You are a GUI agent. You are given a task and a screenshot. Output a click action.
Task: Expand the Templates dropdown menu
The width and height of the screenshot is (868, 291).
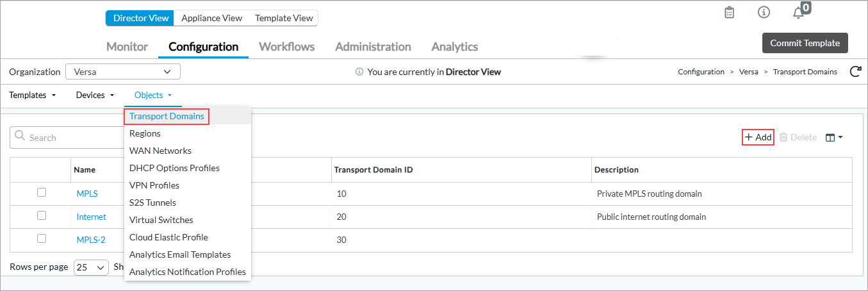point(33,95)
